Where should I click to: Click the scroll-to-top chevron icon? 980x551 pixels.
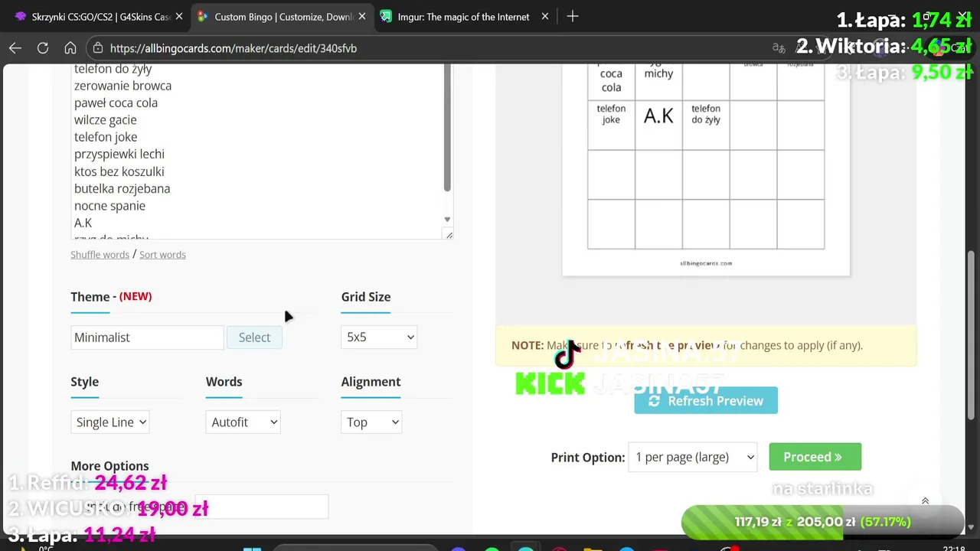925,501
